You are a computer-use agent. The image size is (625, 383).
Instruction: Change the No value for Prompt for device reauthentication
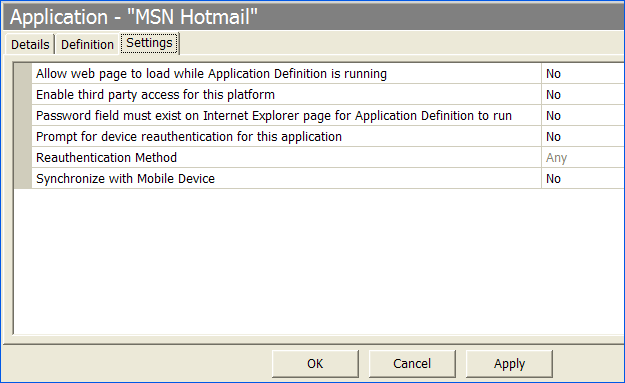[x=583, y=137]
